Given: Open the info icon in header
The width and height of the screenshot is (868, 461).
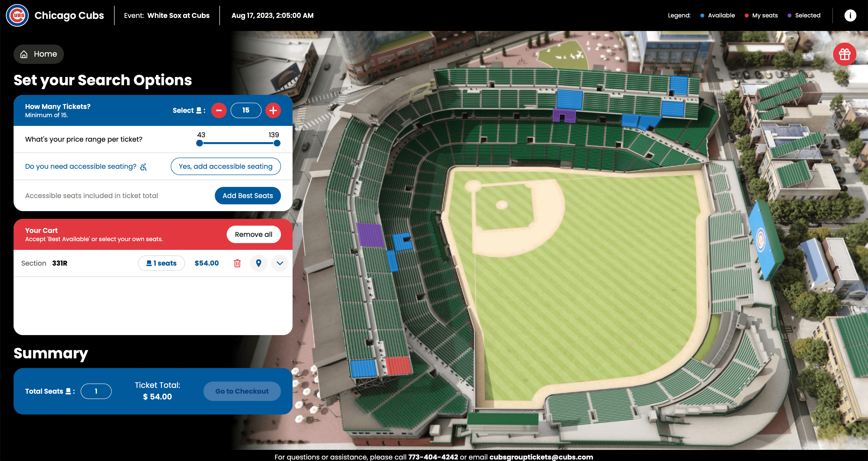Looking at the screenshot, I should coord(850,15).
